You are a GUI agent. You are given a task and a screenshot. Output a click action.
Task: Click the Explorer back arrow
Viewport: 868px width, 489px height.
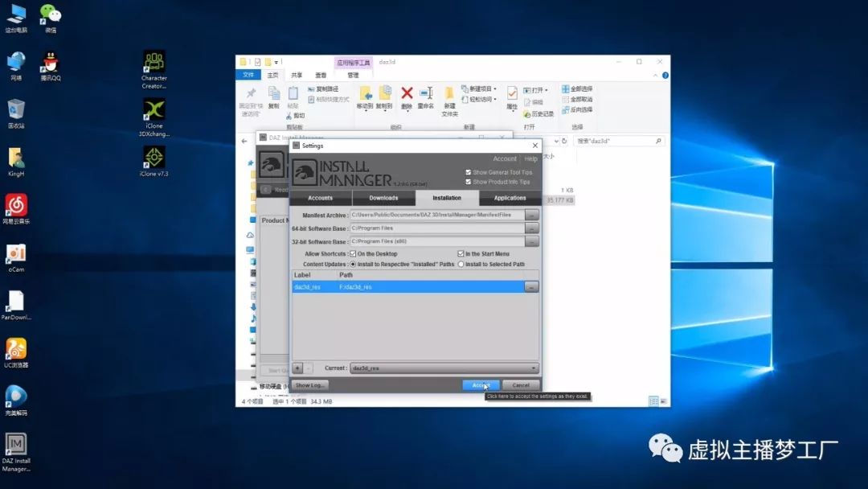point(244,142)
